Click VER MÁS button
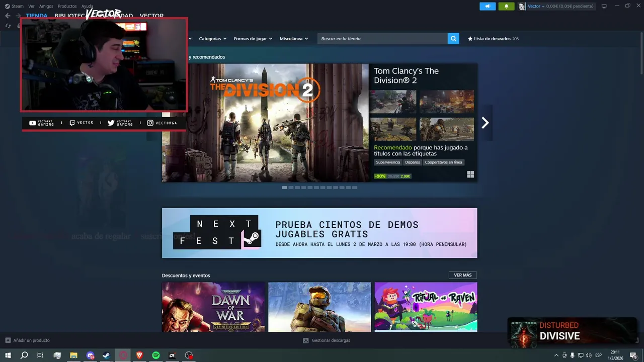The image size is (644, 362). (463, 275)
